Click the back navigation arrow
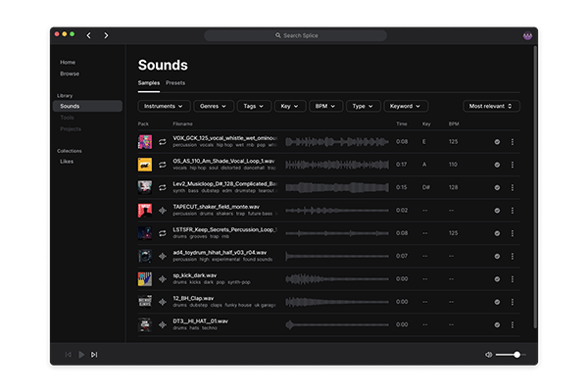 coord(88,35)
